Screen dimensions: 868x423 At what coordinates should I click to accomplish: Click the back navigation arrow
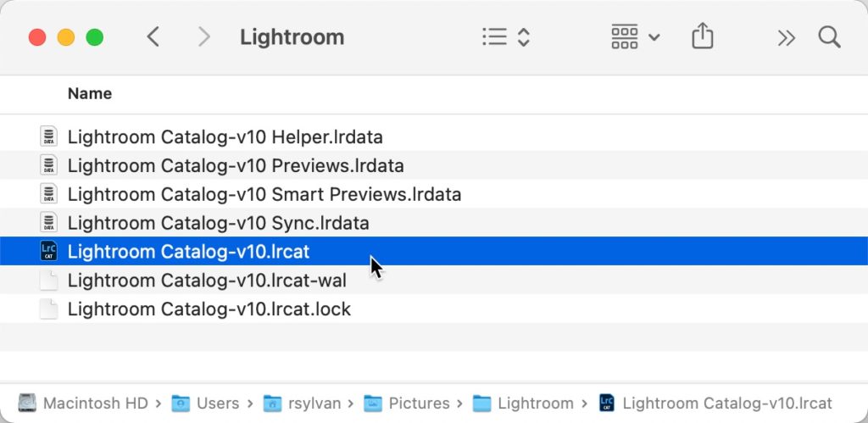click(x=153, y=37)
